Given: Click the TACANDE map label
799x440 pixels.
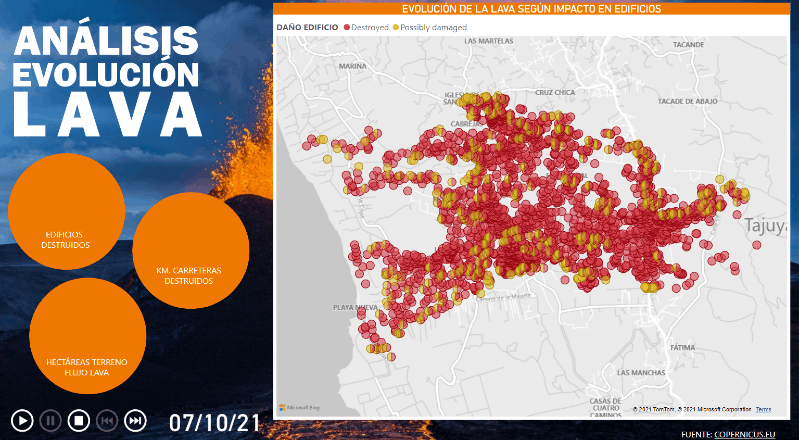Looking at the screenshot, I should [x=688, y=45].
